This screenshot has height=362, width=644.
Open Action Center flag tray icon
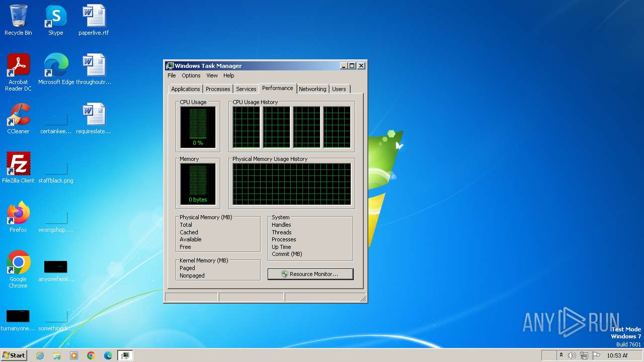[x=596, y=355]
